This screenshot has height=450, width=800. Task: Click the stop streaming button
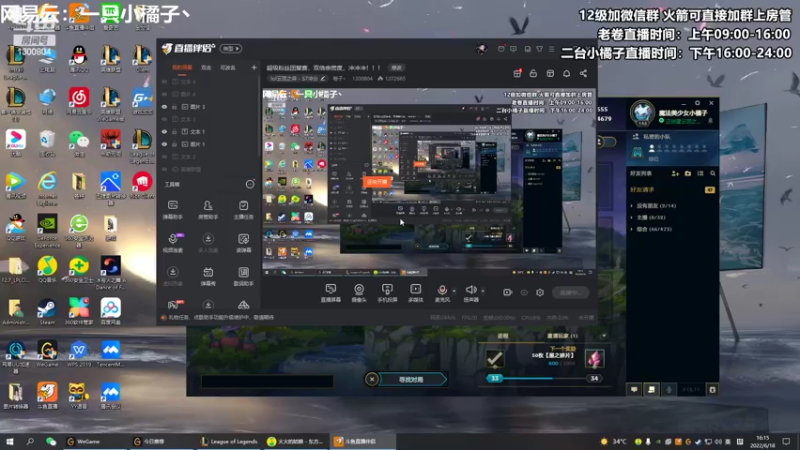[x=570, y=292]
